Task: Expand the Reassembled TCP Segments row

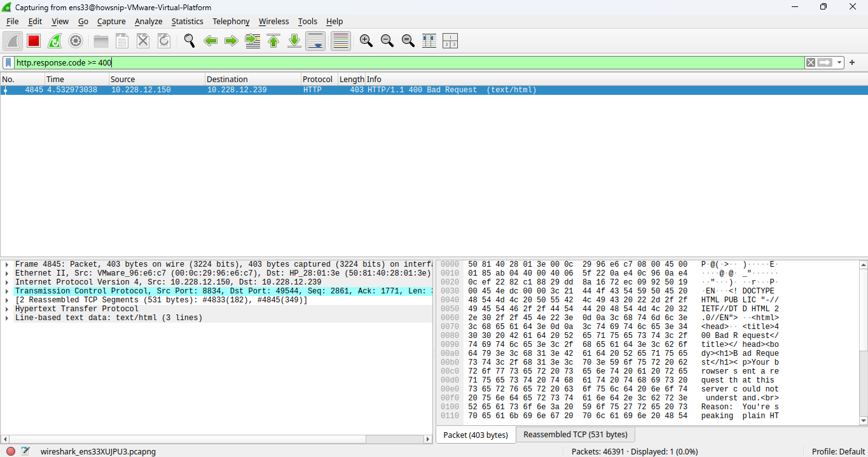Action: pos(7,300)
